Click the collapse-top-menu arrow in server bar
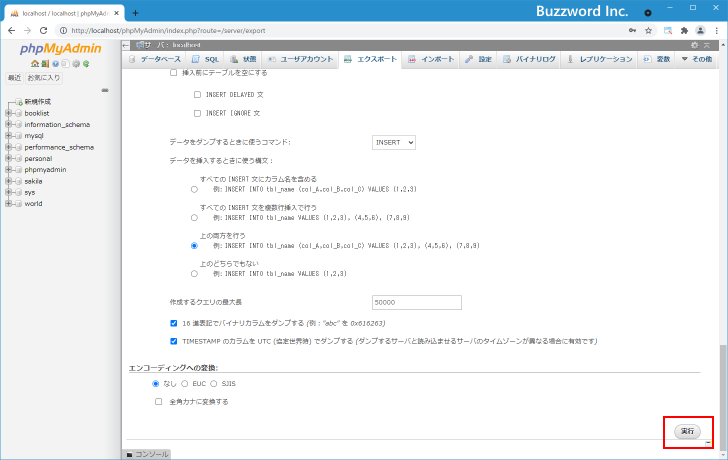 pos(707,45)
